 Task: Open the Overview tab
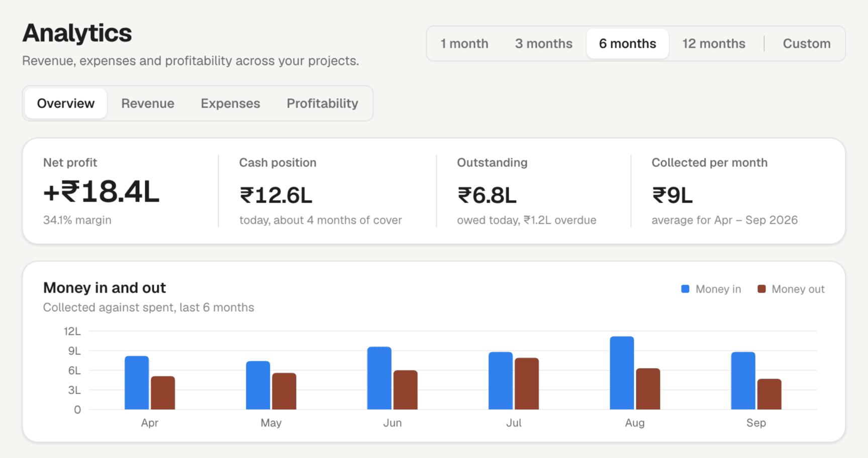tap(66, 104)
